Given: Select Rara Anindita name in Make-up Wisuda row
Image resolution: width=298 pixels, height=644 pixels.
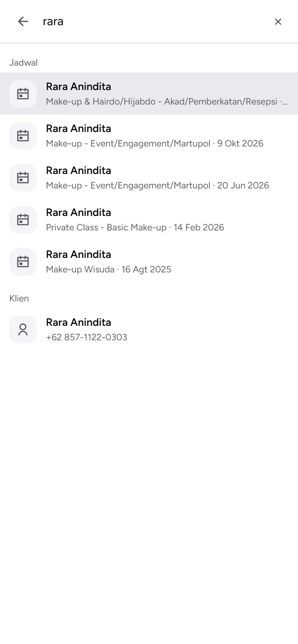Looking at the screenshot, I should coord(78,254).
